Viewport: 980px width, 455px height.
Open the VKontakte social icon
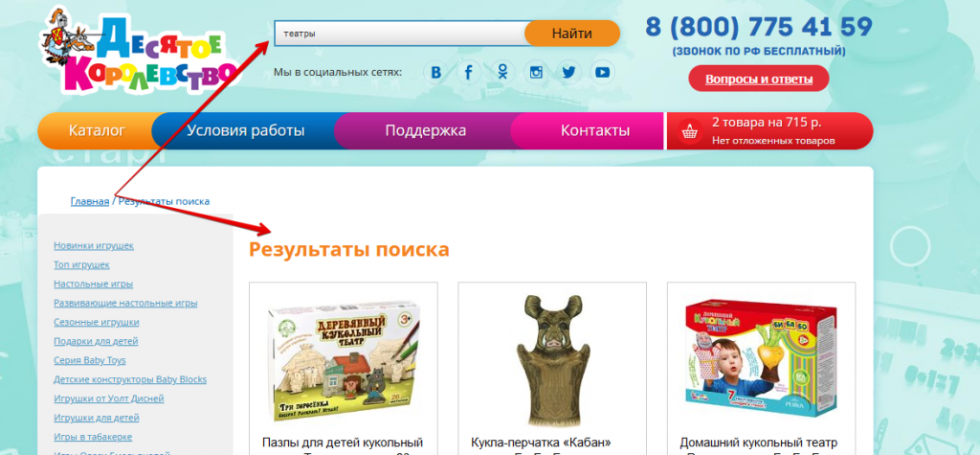[436, 73]
